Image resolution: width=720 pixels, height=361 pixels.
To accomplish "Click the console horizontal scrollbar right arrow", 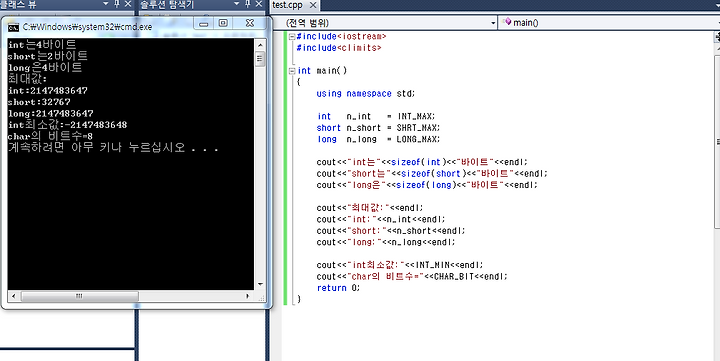I will coord(248,296).
